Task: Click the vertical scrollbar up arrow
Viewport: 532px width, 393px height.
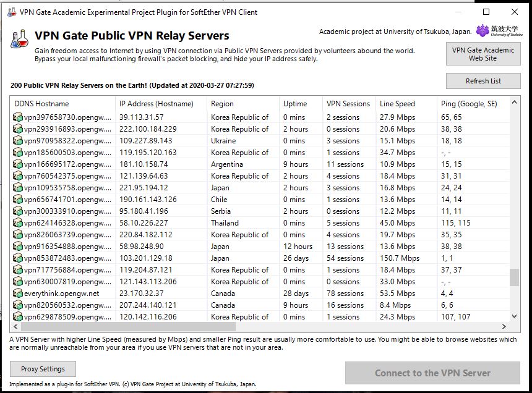Action: (514, 103)
